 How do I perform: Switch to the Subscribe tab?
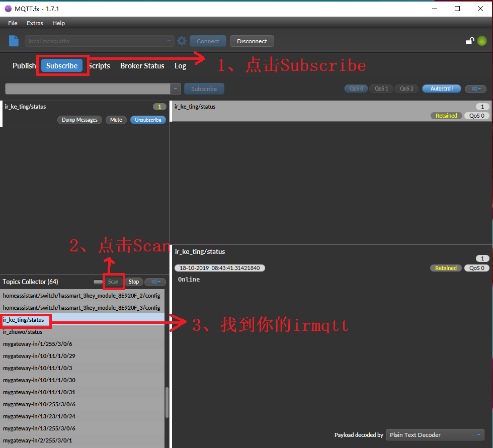[62, 66]
